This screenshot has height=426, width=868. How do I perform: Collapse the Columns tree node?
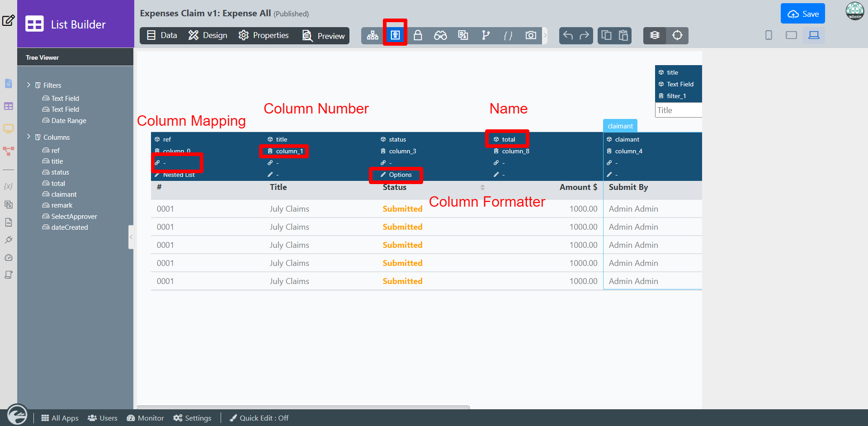tap(29, 137)
